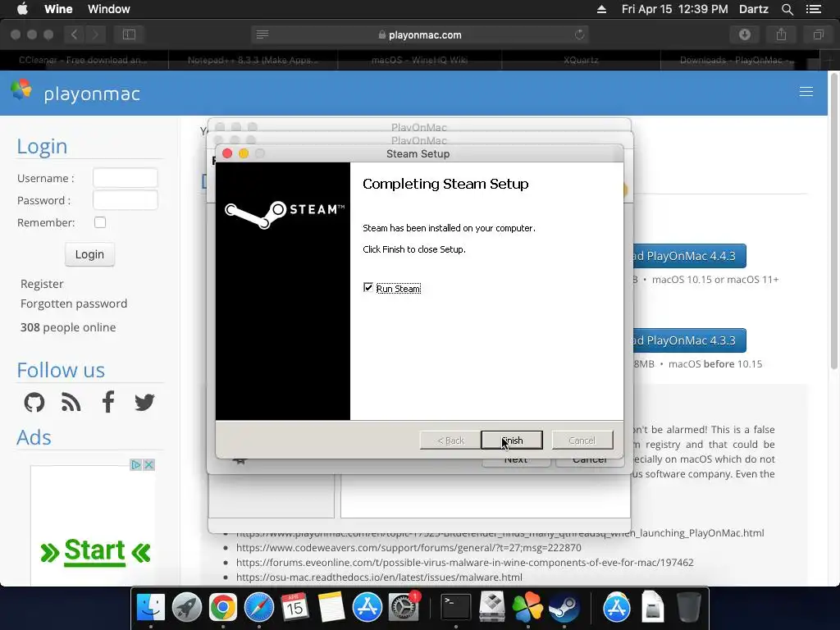
Task: Open the forums.eveonline.com link
Action: (x=465, y=563)
